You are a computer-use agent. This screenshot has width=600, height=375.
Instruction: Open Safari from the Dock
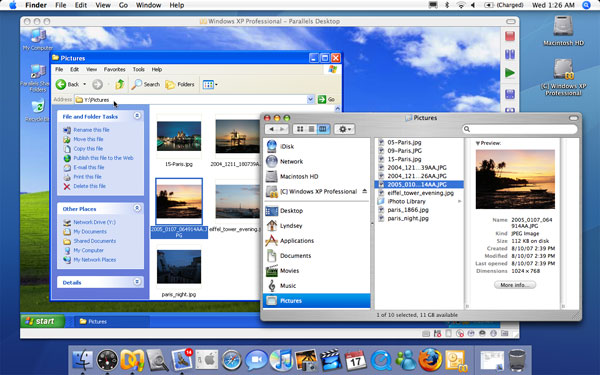click(x=231, y=360)
